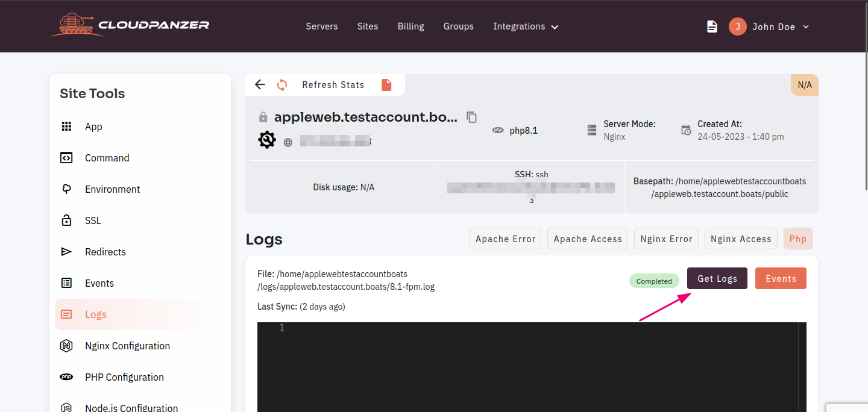The width and height of the screenshot is (868, 412).
Task: Click the Last Sync (2 days ago) text
Action: tap(301, 307)
